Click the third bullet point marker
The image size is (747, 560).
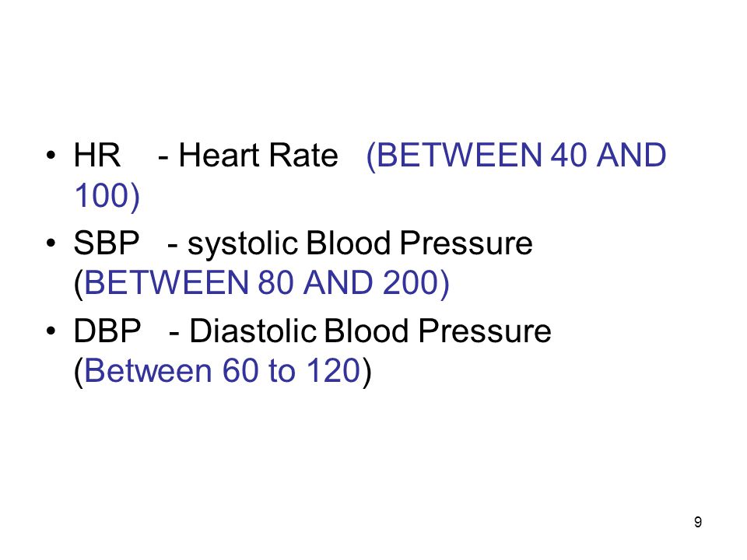click(51, 331)
